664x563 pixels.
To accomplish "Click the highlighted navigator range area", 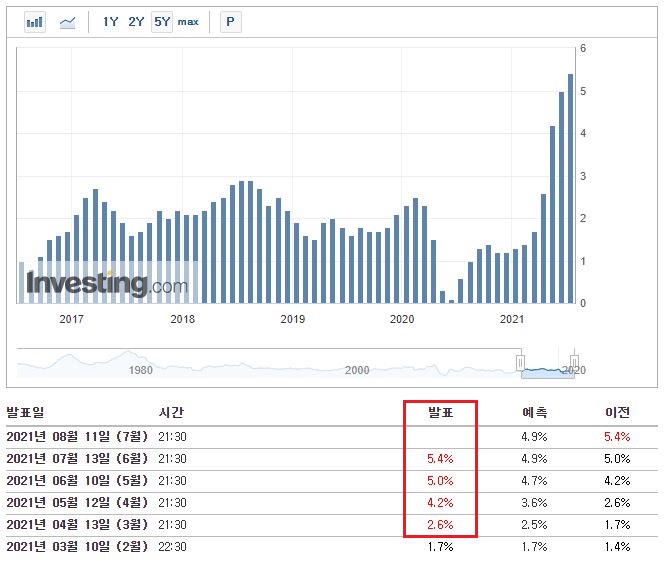I will [548, 374].
